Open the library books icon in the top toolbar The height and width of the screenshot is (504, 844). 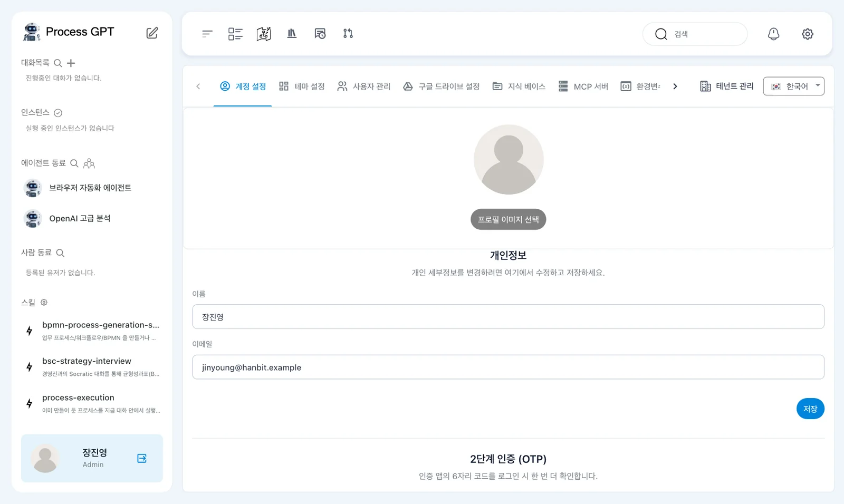292,34
